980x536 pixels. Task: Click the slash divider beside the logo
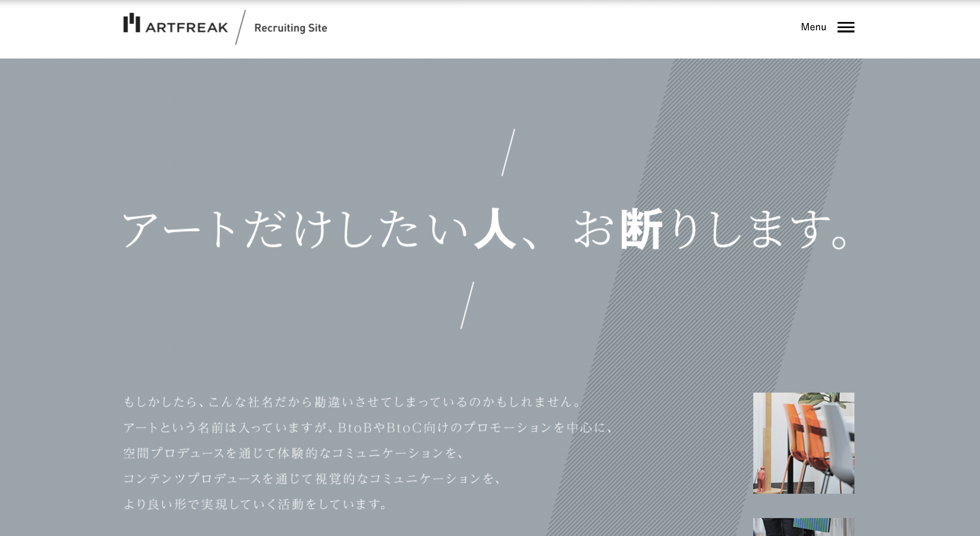tap(240, 27)
